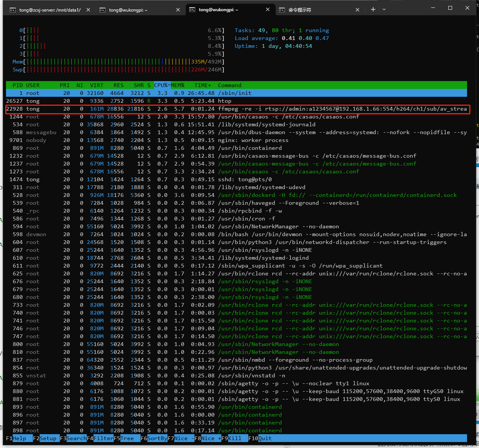Click F9 Kill in htop footer
The height and width of the screenshot is (448, 479).
235,438
